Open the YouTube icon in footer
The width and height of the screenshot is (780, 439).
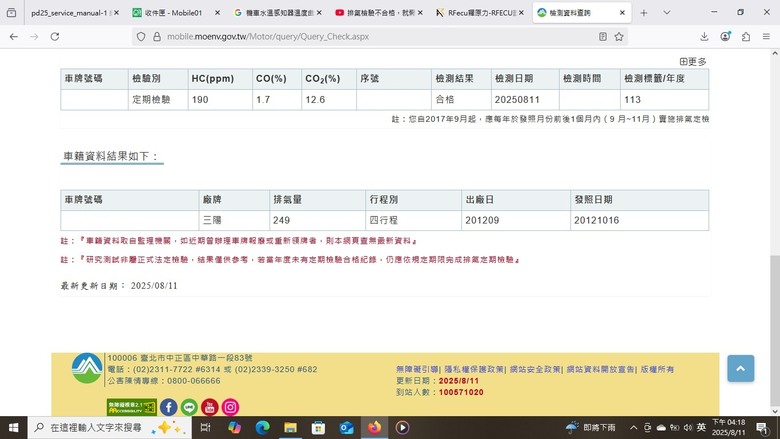[209, 407]
